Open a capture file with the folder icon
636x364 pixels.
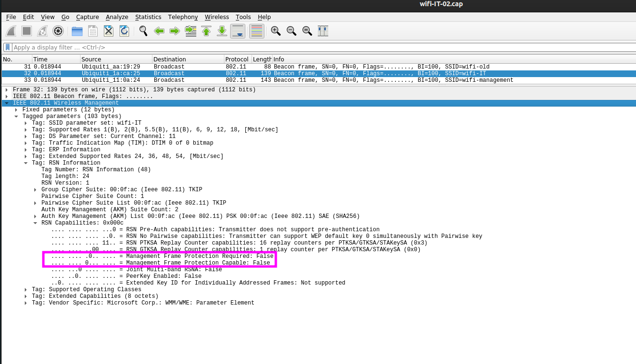pos(77,31)
